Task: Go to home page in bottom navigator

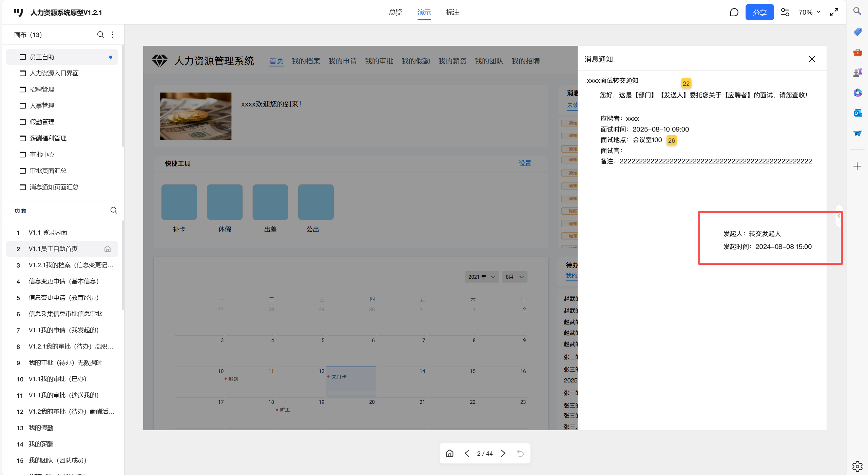Action: click(x=450, y=453)
